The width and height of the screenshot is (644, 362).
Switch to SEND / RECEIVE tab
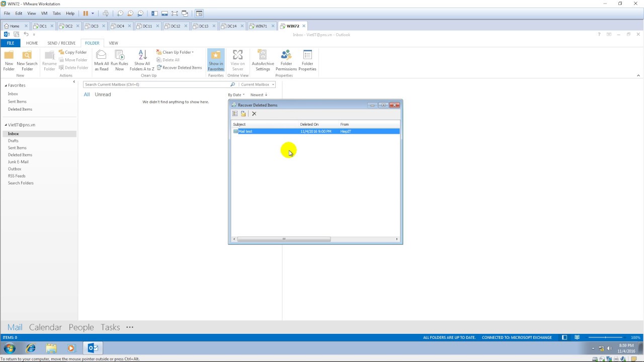pyautogui.click(x=61, y=43)
